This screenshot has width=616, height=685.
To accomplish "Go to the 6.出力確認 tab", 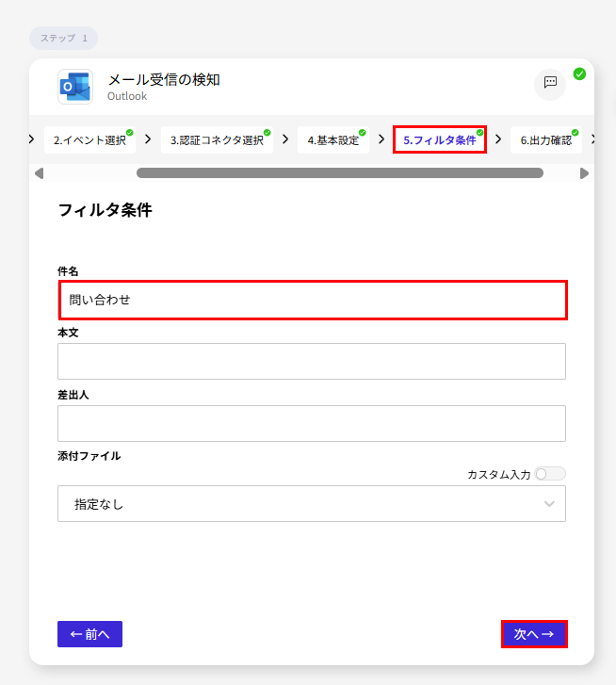I will click(545, 140).
